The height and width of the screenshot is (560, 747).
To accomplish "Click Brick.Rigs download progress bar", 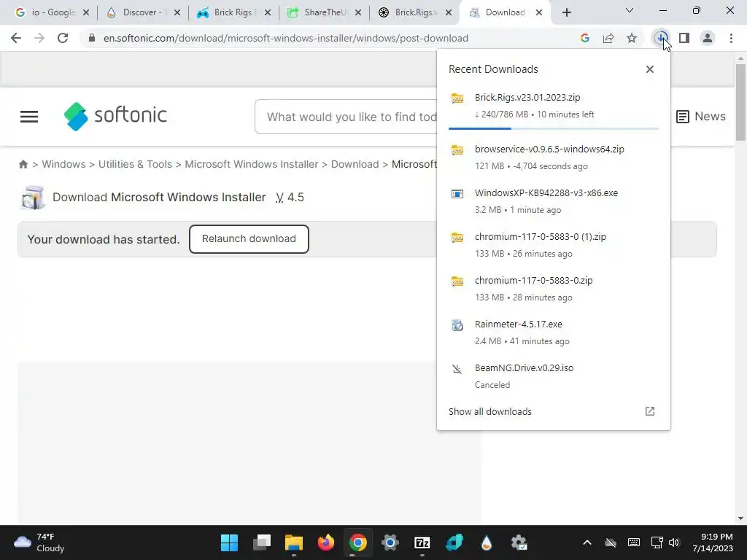I will [x=554, y=128].
